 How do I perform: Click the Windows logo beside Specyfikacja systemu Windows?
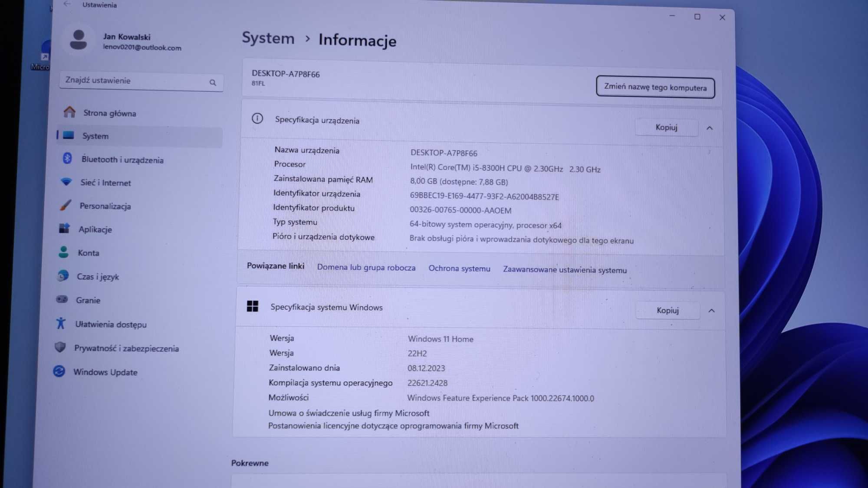pos(252,306)
